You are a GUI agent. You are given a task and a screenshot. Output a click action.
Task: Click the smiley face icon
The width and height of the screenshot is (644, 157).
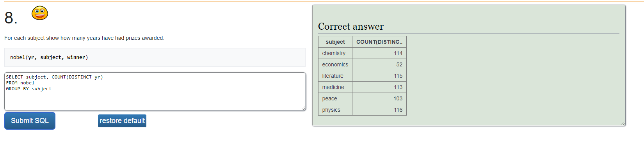click(x=40, y=13)
